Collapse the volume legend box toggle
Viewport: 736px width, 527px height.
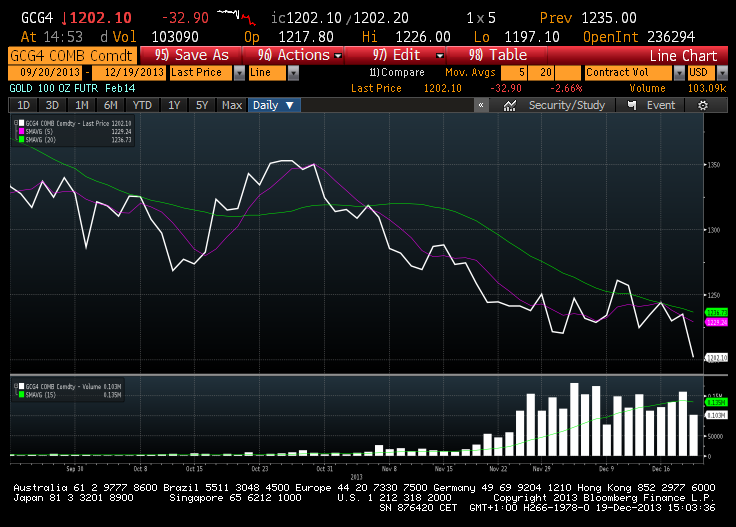(x=16, y=386)
